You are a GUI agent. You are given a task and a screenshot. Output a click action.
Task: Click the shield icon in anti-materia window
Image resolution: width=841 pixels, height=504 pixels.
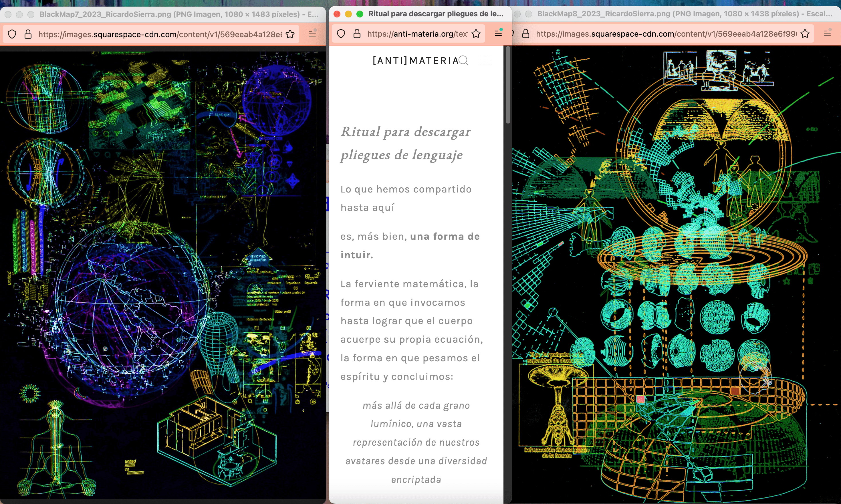click(341, 34)
